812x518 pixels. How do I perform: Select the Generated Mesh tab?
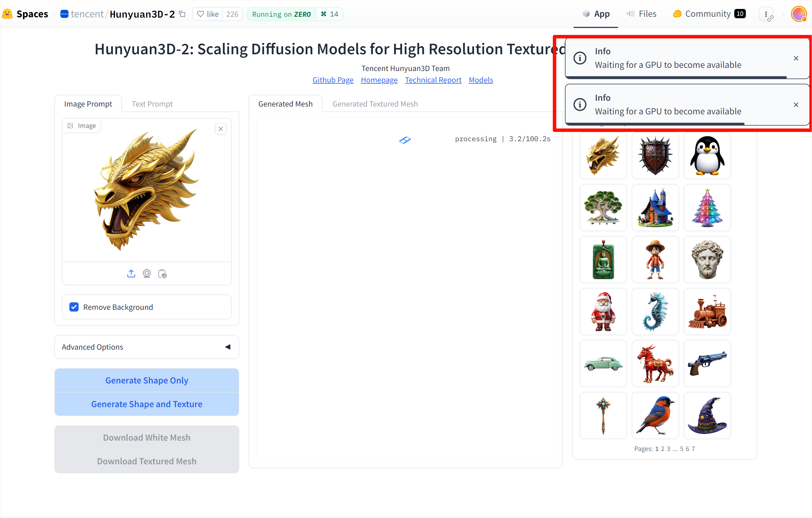coord(285,104)
